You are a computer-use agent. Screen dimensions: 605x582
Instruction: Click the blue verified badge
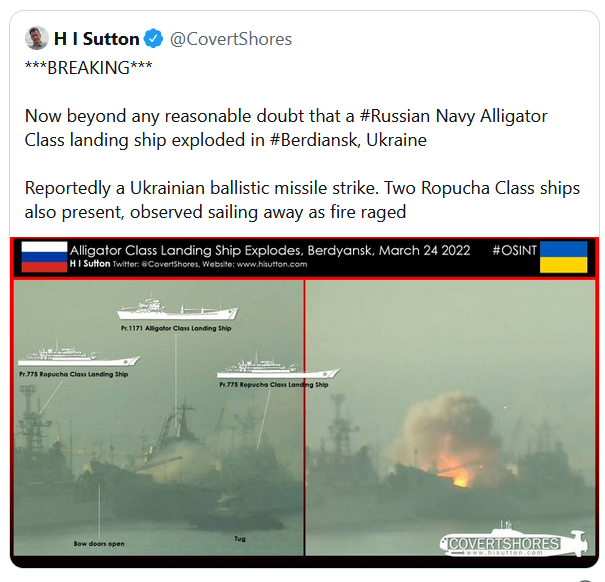(154, 39)
